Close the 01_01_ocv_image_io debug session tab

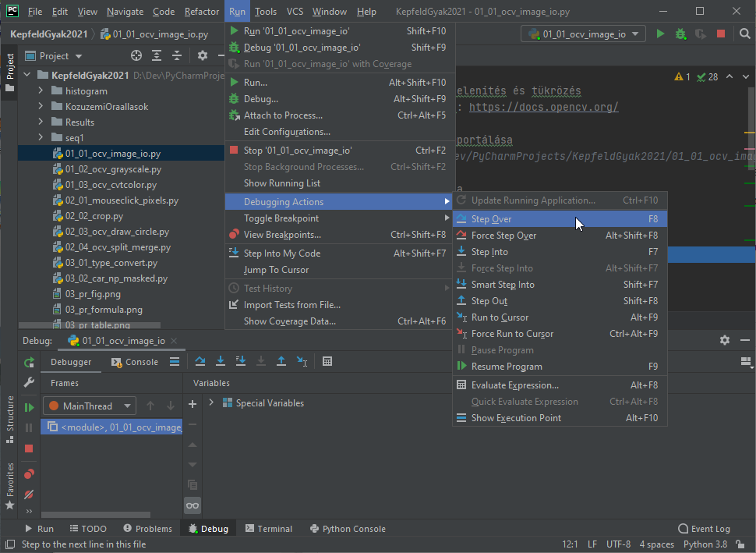pyautogui.click(x=174, y=341)
